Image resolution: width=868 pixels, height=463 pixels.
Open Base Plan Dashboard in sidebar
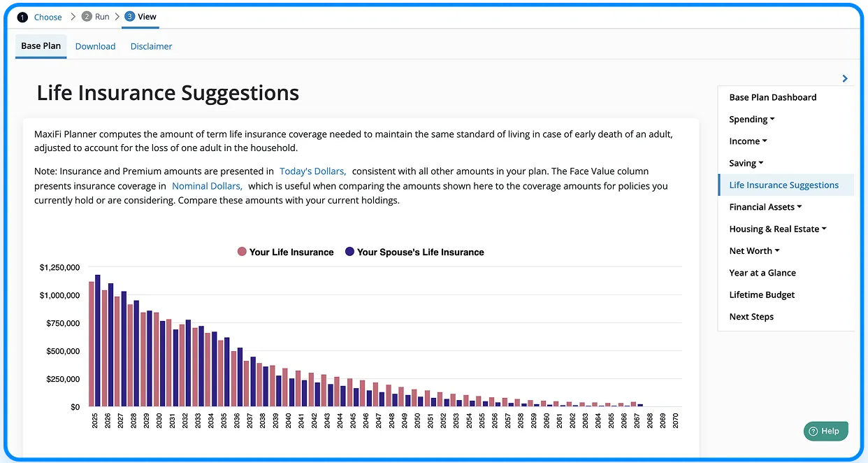click(x=772, y=97)
